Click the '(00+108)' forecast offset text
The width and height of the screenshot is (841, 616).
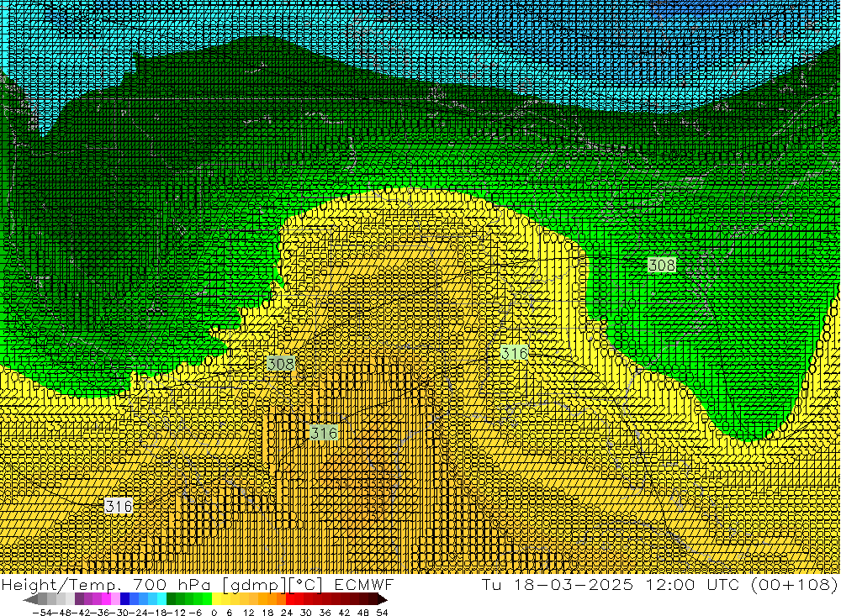click(795, 584)
